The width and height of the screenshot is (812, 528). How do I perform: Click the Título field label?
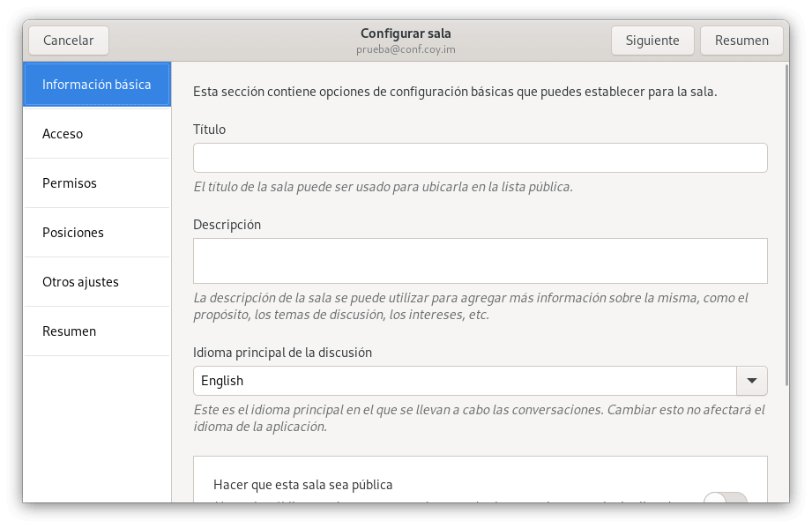coord(209,130)
